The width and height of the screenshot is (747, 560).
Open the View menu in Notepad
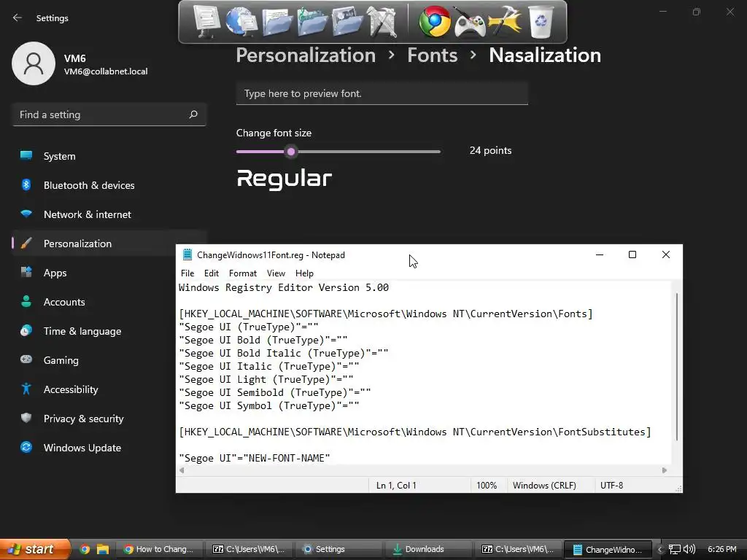pyautogui.click(x=276, y=273)
